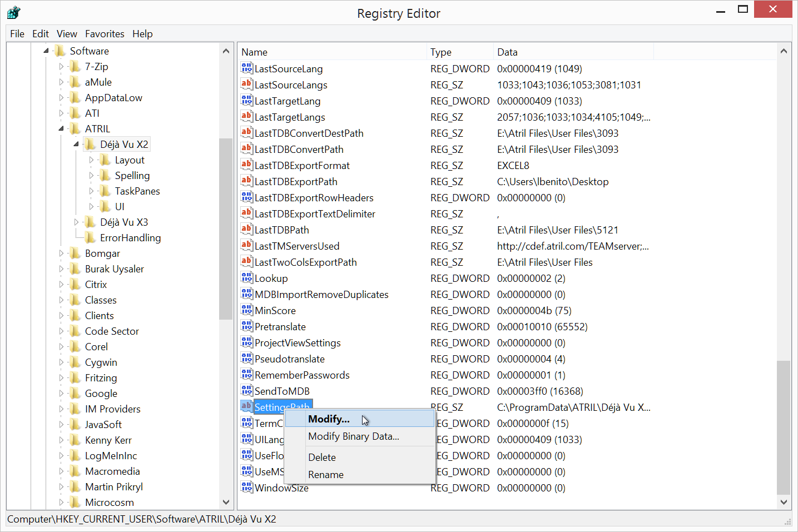Click the Google folder icon
The height and width of the screenshot is (532, 798).
click(76, 393)
